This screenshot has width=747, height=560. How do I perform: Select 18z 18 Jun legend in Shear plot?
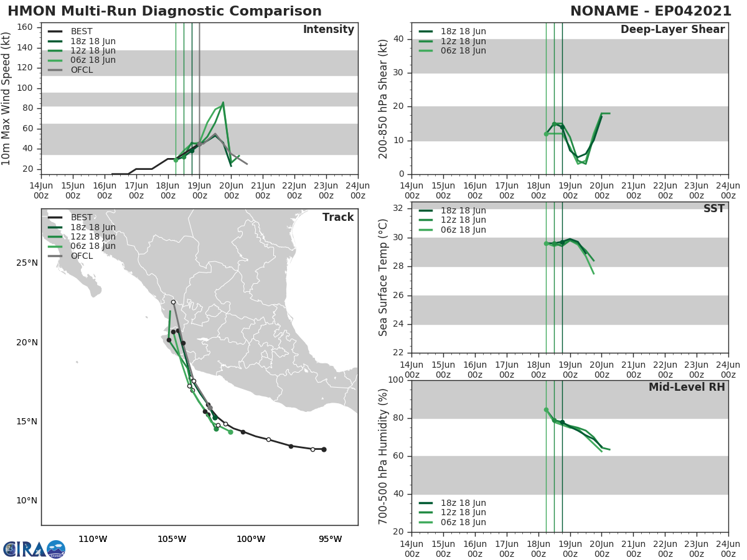[463, 32]
